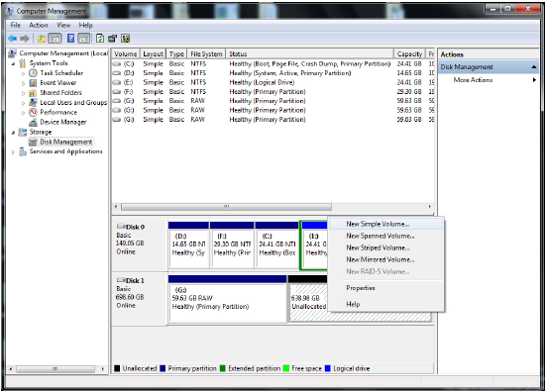
Task: Select Task Scheduler in System Tools
Action: [61, 73]
